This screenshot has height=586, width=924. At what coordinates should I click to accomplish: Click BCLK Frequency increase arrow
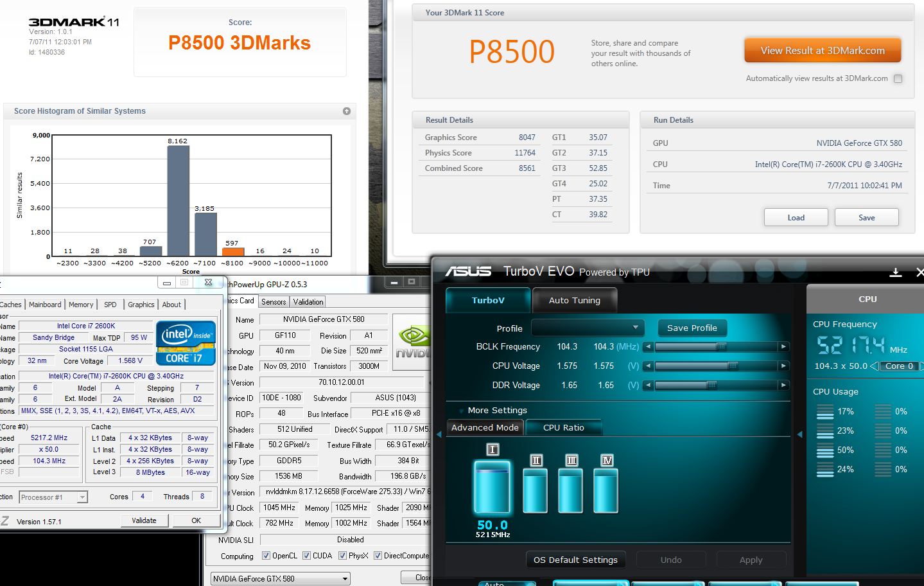pos(783,347)
